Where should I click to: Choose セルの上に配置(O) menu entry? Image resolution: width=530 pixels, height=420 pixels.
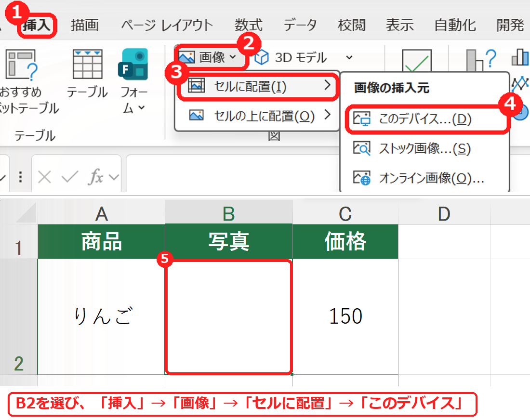click(x=258, y=116)
